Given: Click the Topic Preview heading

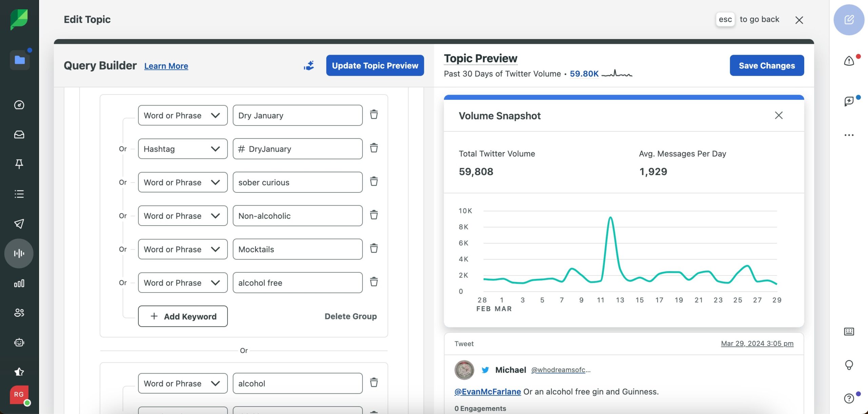Looking at the screenshot, I should [480, 58].
